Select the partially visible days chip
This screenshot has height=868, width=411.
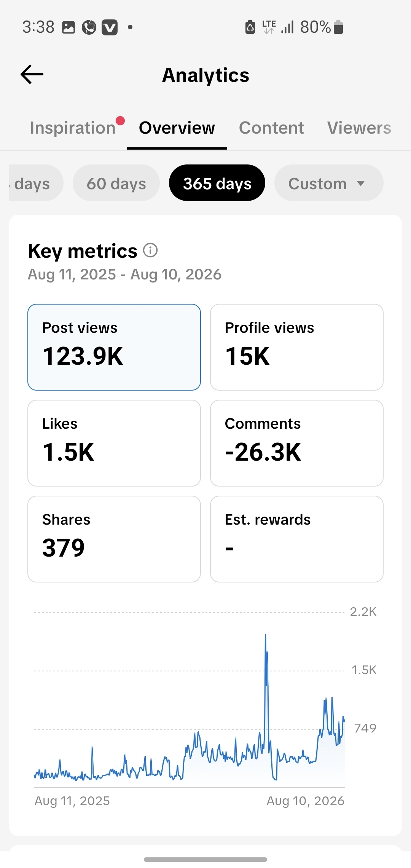36,183
